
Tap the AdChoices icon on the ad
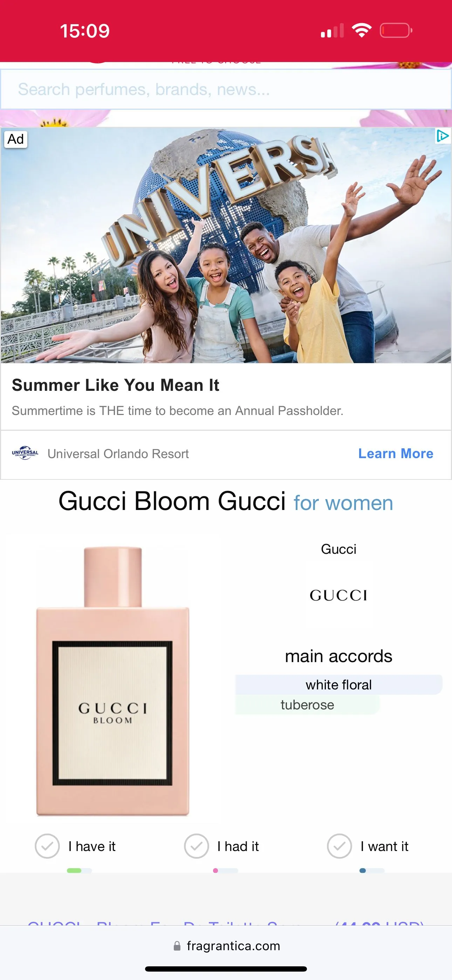443,136
